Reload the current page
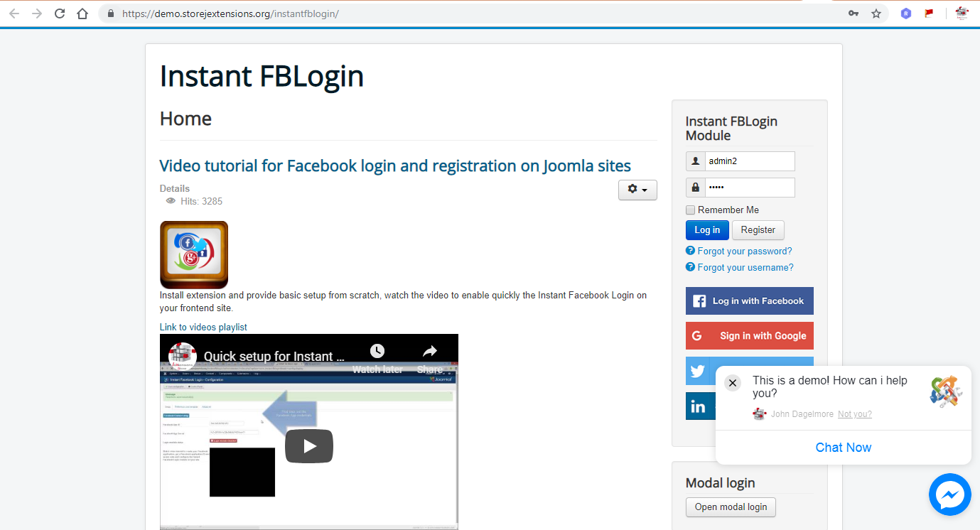 pyautogui.click(x=60, y=13)
